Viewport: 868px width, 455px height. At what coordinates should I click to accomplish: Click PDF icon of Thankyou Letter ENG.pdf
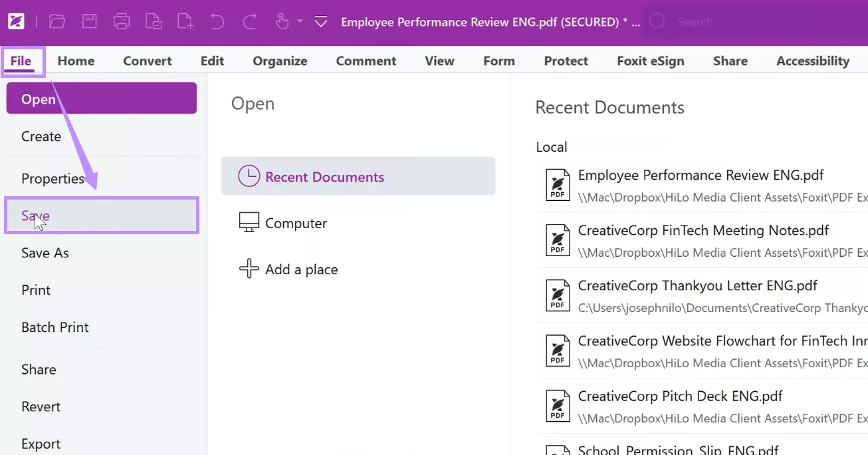[x=558, y=295]
